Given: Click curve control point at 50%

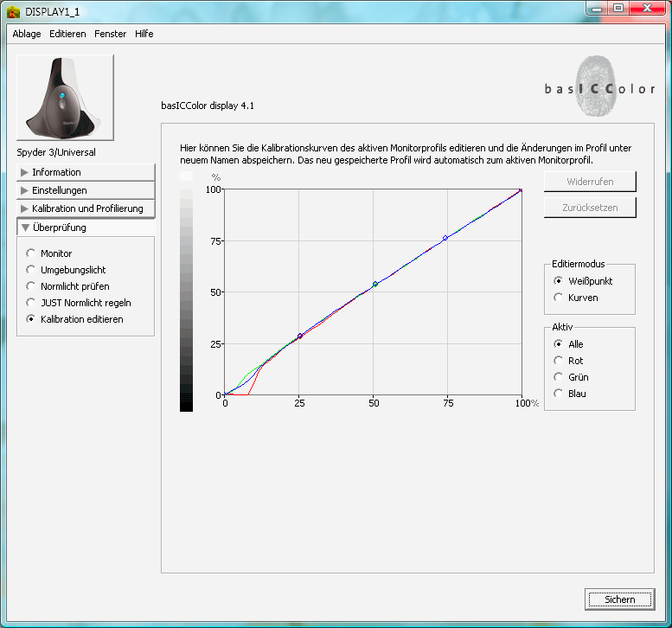Looking at the screenshot, I should pyautogui.click(x=374, y=284).
